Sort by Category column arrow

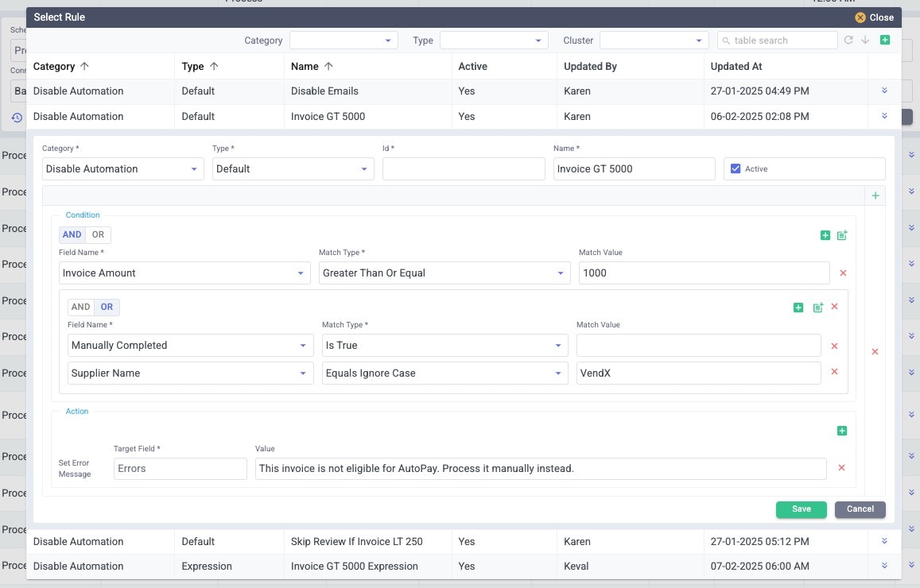[84, 66]
